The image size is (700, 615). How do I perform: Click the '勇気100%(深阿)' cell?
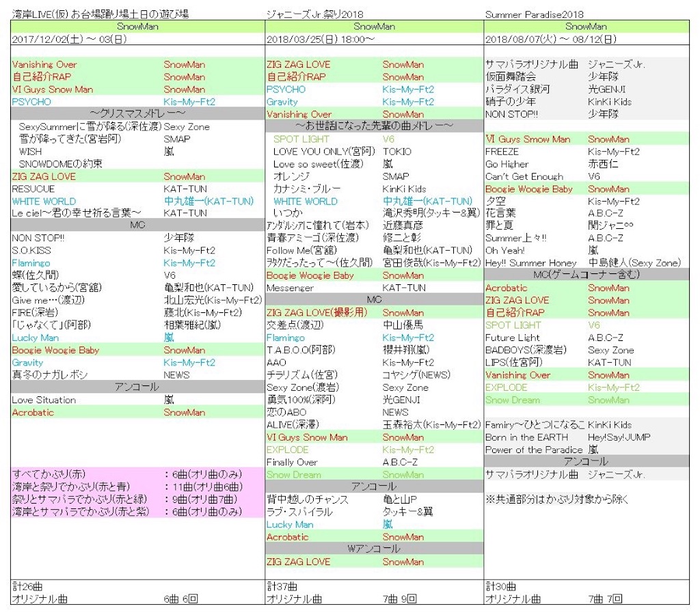click(301, 400)
